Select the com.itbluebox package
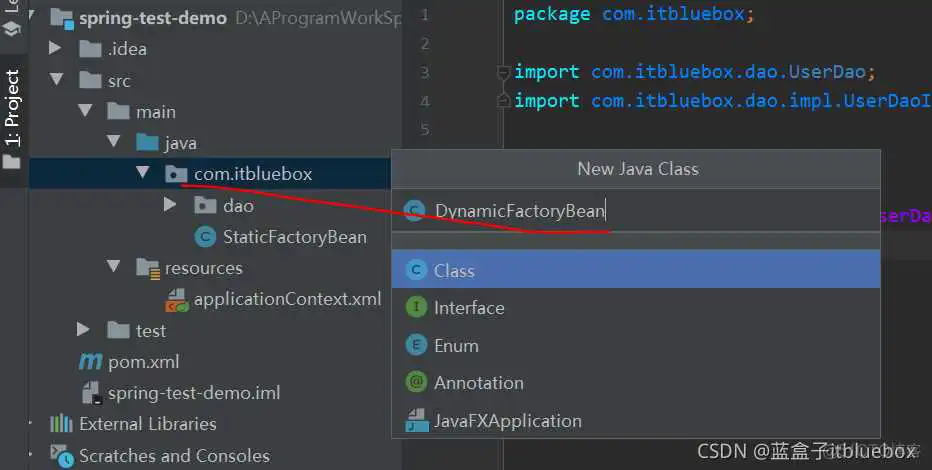Viewport: 932px width, 470px height. [x=252, y=174]
